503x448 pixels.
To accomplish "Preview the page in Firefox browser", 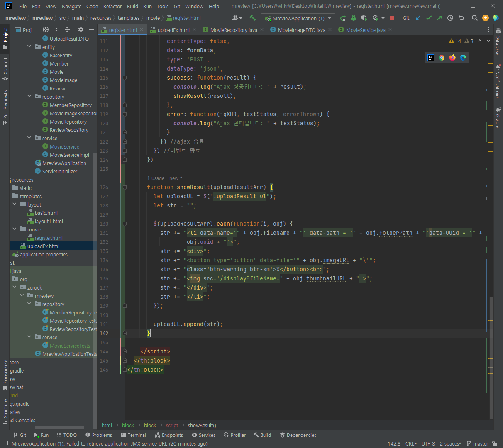I will click(452, 58).
